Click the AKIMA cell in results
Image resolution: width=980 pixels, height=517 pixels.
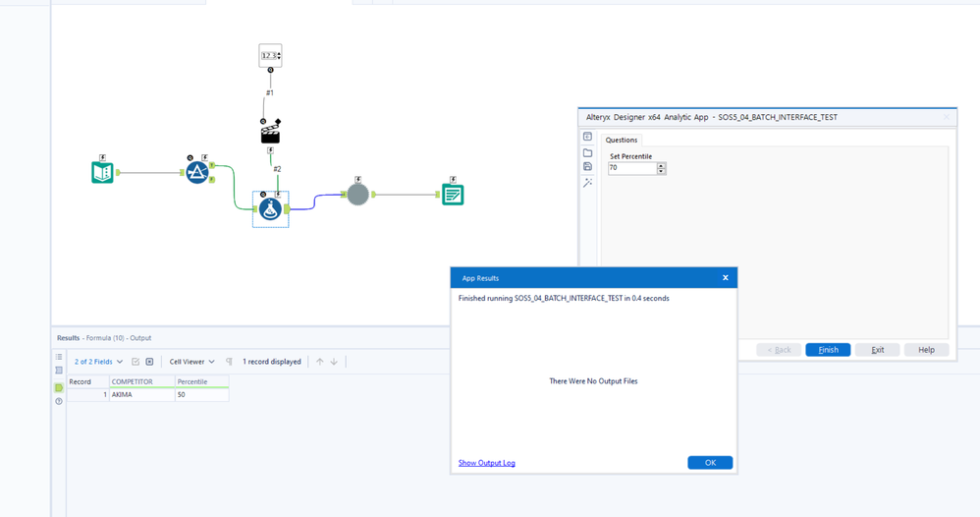(141, 395)
